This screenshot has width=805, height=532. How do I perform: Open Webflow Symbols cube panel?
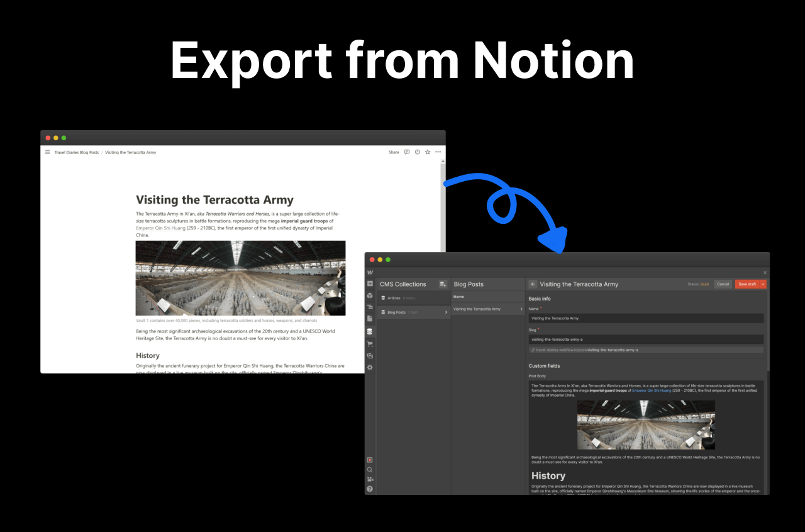coord(370,296)
